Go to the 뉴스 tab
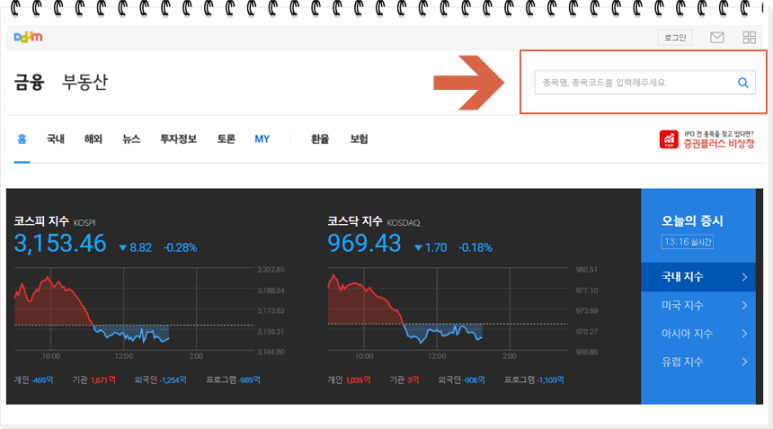The width and height of the screenshot is (773, 429). (x=131, y=139)
